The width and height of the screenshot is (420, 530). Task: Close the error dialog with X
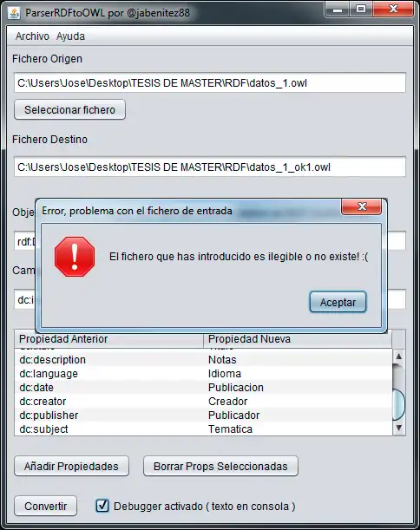pos(362,206)
